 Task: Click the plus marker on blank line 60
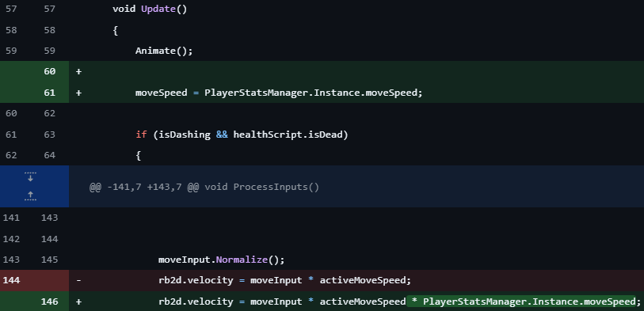click(79, 71)
